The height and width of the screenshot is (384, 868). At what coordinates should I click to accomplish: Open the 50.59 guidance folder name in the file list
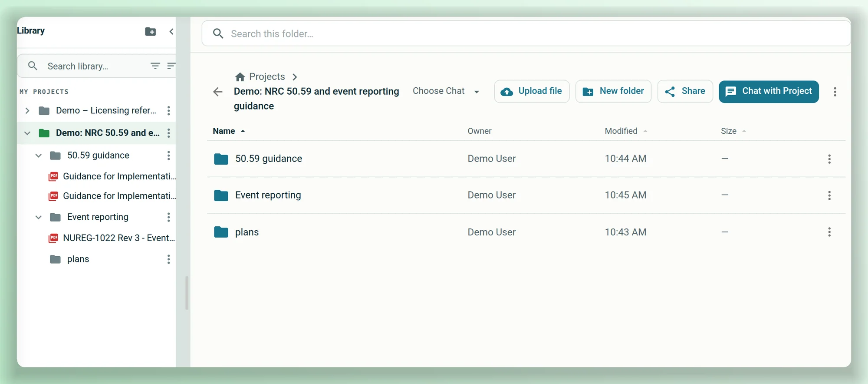[269, 159]
